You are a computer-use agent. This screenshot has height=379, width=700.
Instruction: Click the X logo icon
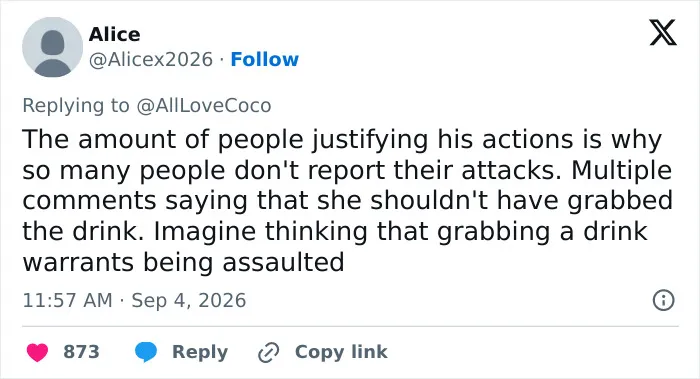click(663, 32)
